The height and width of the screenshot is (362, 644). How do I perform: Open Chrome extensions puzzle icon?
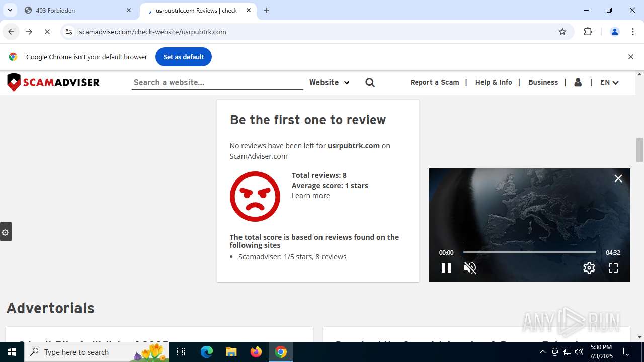(x=588, y=32)
